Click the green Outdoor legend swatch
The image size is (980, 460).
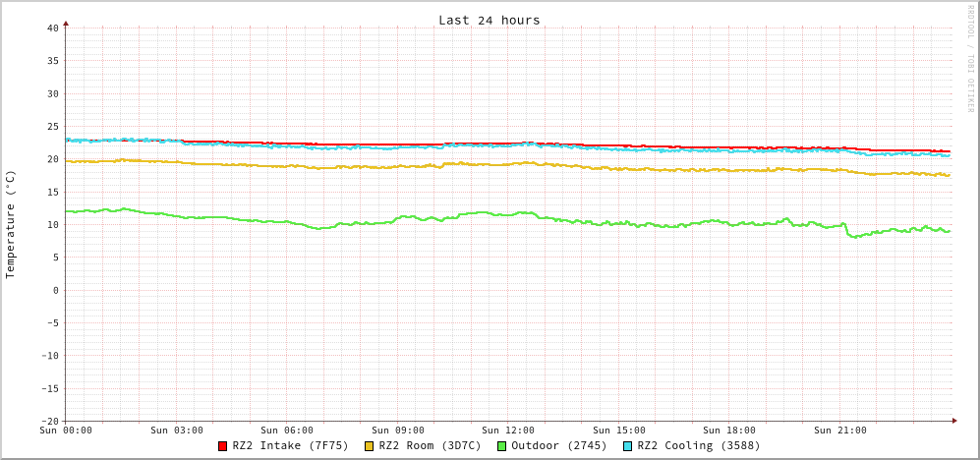click(501, 446)
